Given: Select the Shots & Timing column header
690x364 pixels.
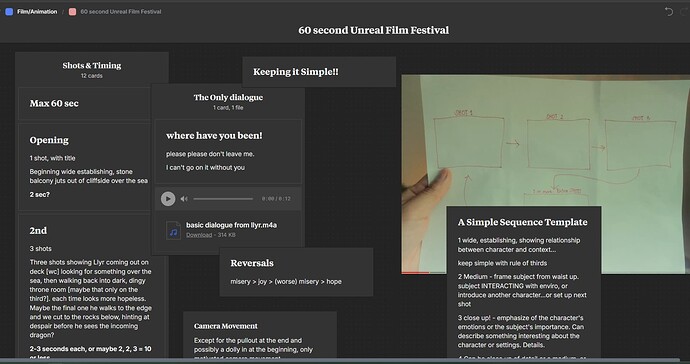Looking at the screenshot, I should tap(92, 70).
